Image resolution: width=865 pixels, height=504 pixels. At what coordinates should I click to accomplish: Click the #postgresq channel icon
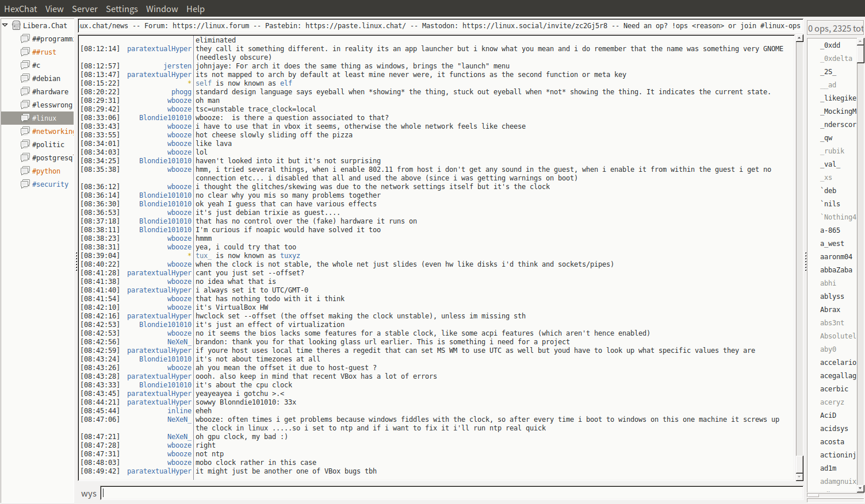click(25, 157)
